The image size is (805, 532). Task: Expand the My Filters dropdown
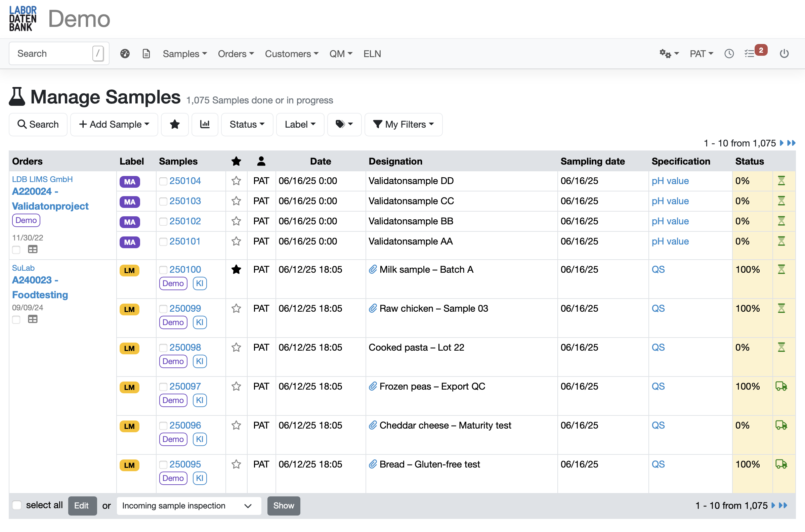point(403,125)
